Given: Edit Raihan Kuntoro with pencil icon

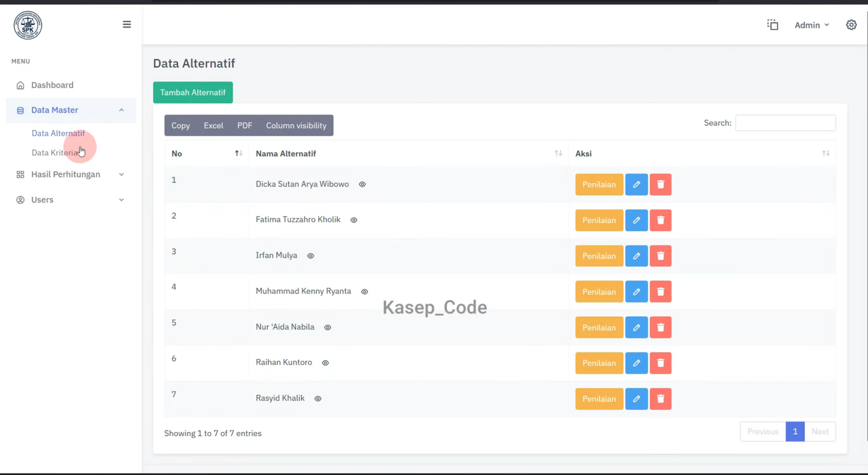Looking at the screenshot, I should [x=636, y=363].
